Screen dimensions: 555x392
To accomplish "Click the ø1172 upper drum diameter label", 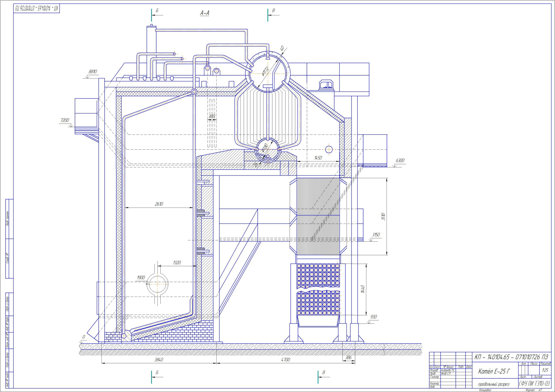I will point(265,71).
